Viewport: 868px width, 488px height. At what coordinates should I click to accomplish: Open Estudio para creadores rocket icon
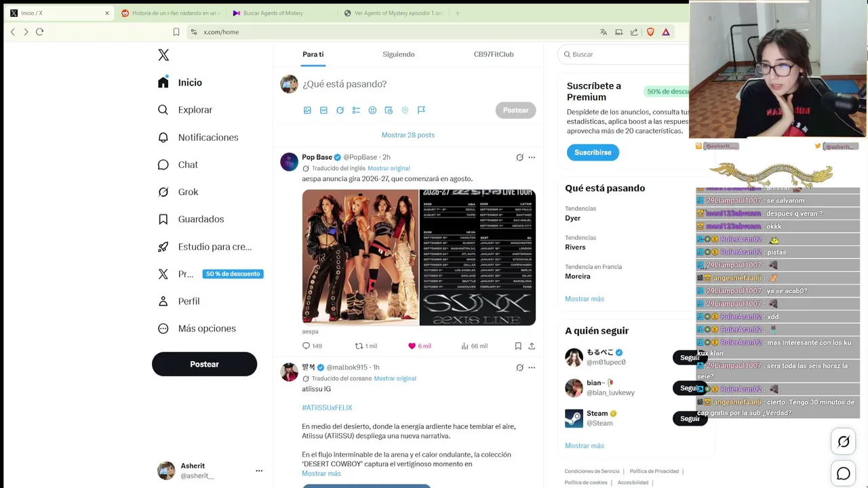(163, 247)
